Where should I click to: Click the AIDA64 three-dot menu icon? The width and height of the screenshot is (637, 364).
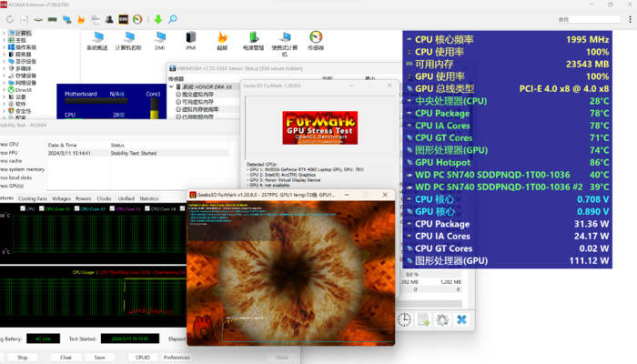[x=630, y=19]
